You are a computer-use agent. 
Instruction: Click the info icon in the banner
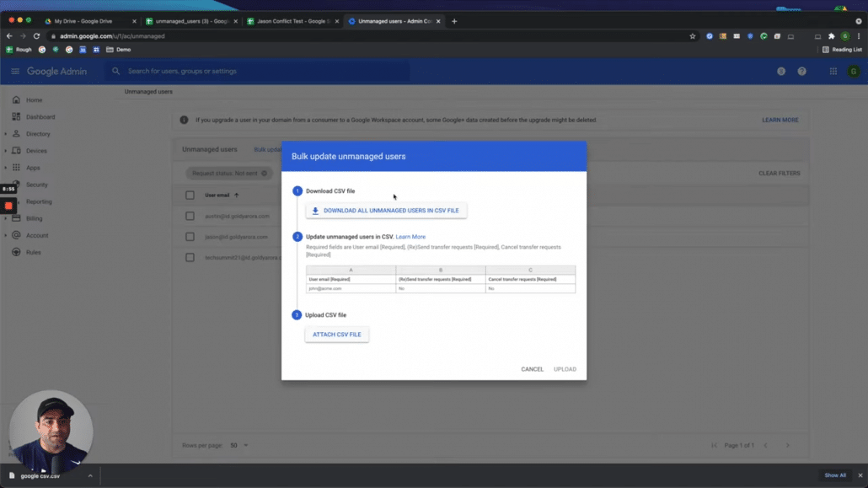(185, 120)
